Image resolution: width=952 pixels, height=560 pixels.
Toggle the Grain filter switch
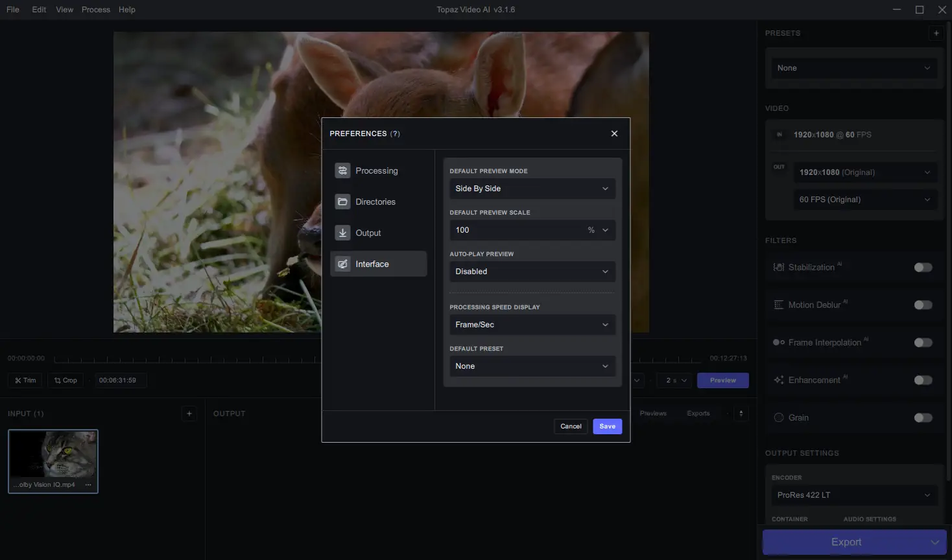(x=923, y=418)
